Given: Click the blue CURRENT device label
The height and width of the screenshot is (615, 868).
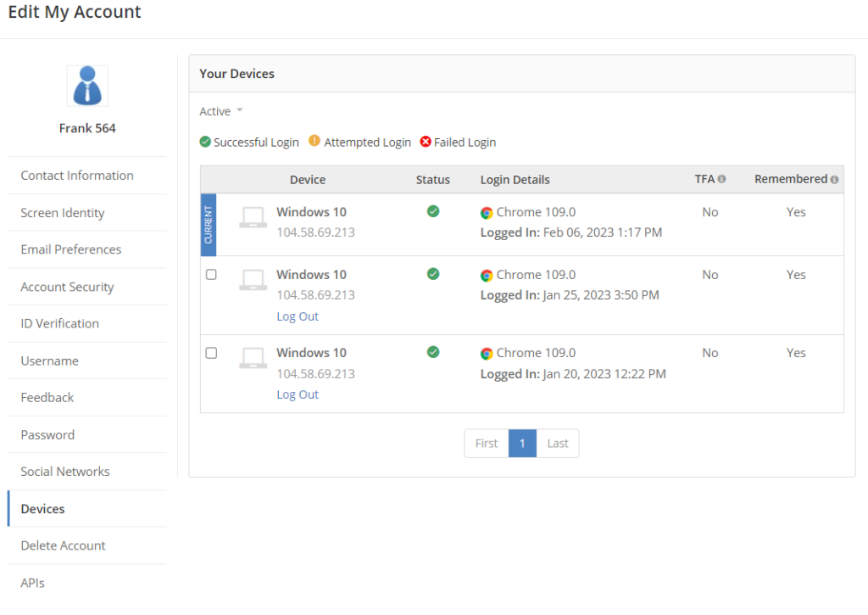Looking at the screenshot, I should (x=209, y=225).
